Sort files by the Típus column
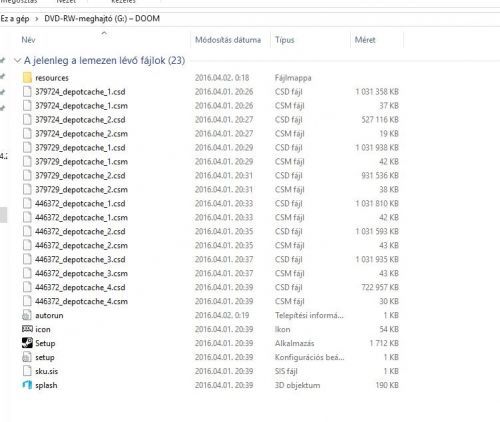Image resolution: width=500 pixels, height=422 pixels. [x=285, y=40]
